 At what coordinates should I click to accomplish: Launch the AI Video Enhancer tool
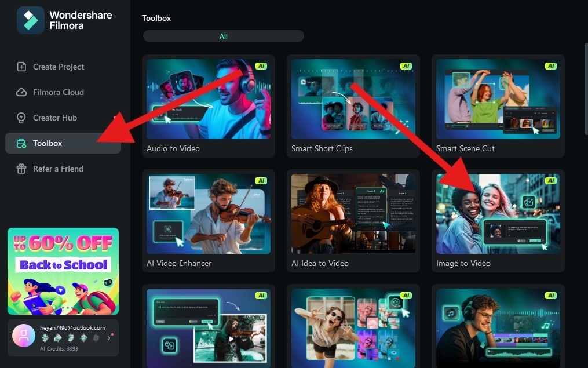coord(209,221)
